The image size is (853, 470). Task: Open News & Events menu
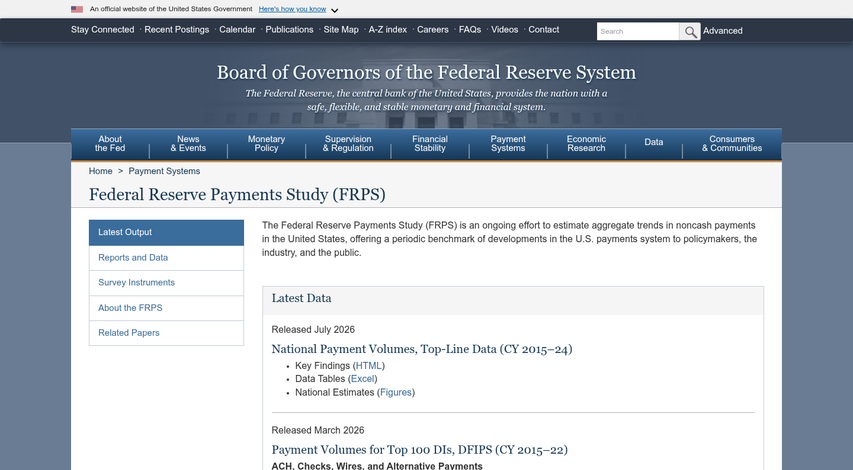188,144
